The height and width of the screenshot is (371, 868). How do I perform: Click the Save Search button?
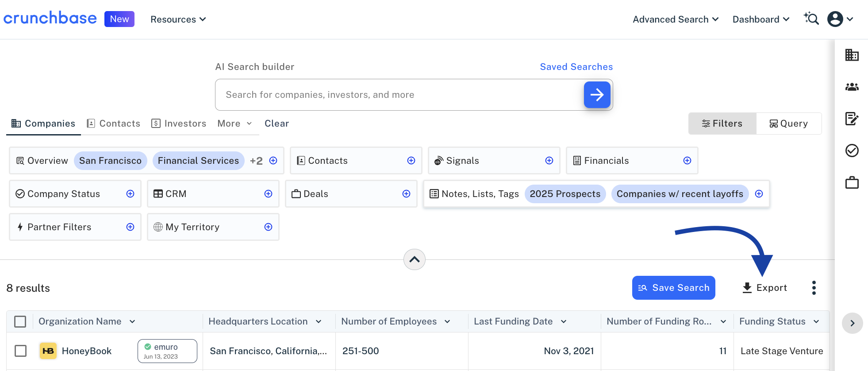click(673, 288)
